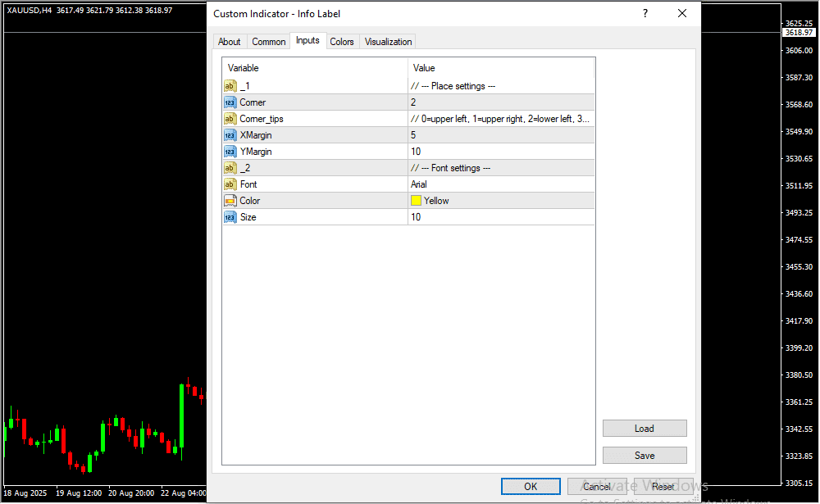Go to the Colors tab
The width and height of the screenshot is (820, 504).
click(x=342, y=42)
